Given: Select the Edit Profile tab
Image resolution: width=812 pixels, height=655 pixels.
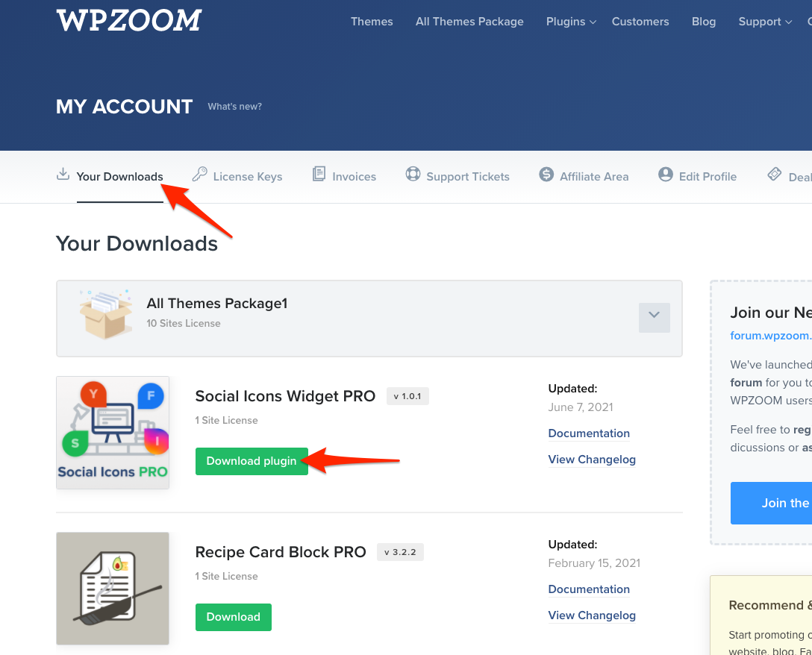Looking at the screenshot, I should (708, 177).
